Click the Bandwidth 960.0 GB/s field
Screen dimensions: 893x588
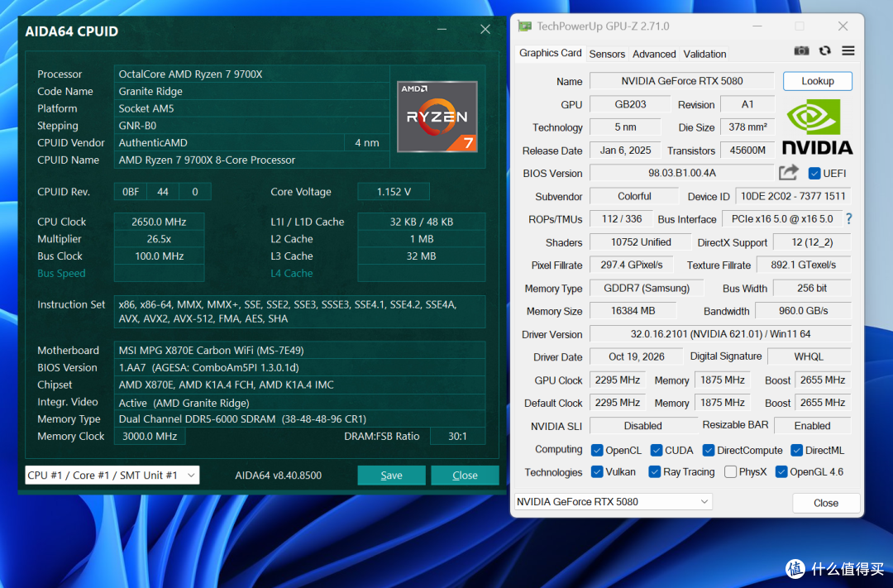coord(803,311)
